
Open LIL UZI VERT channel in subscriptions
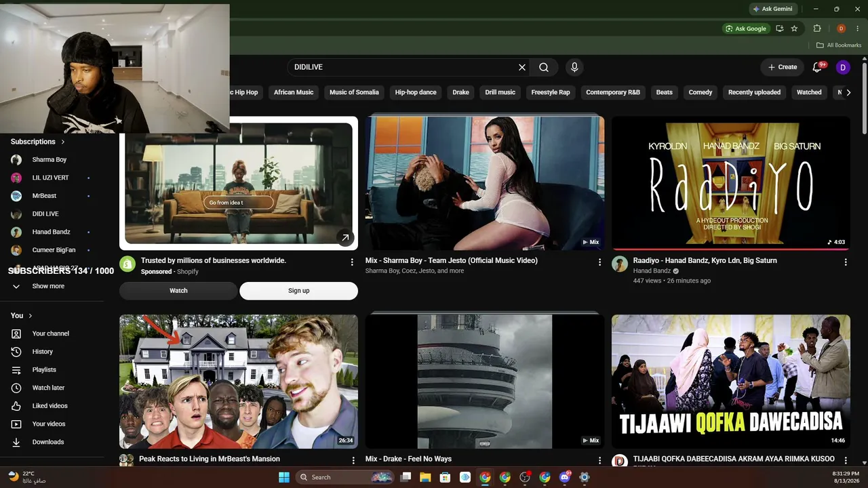[52, 178]
